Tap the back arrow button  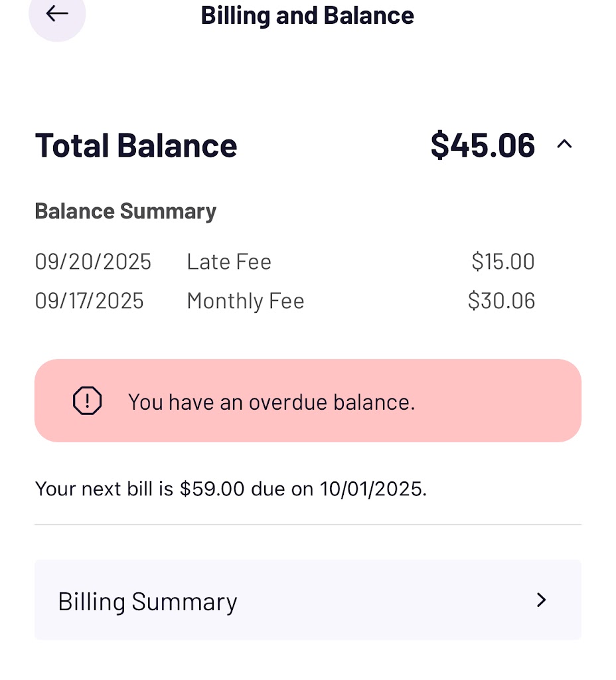(57, 14)
